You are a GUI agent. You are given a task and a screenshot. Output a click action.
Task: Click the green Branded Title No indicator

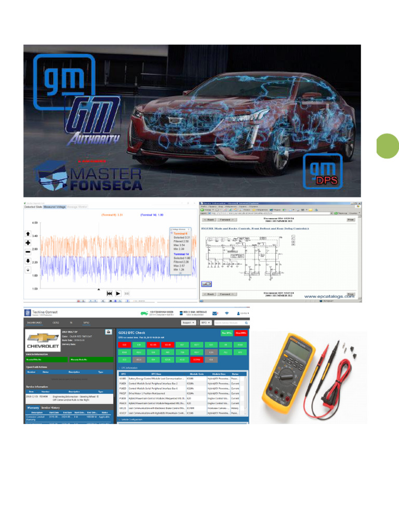click(46, 360)
